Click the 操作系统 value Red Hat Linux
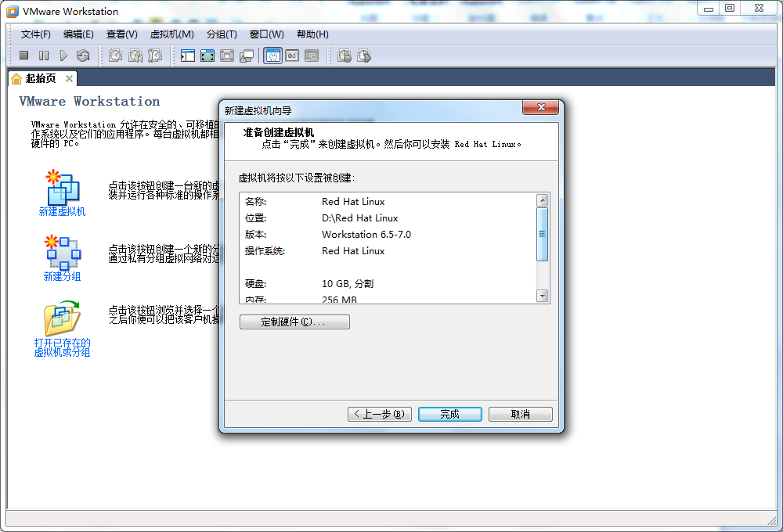This screenshot has width=783, height=532. click(353, 251)
